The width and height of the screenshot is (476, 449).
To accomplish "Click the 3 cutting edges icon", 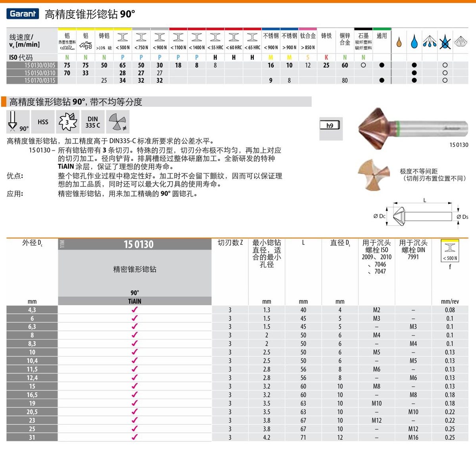I will [x=68, y=122].
